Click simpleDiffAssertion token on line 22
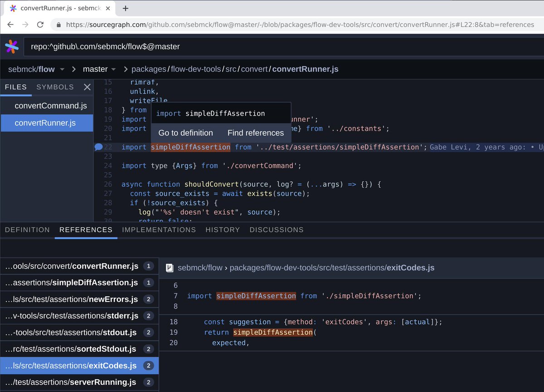 [190, 147]
